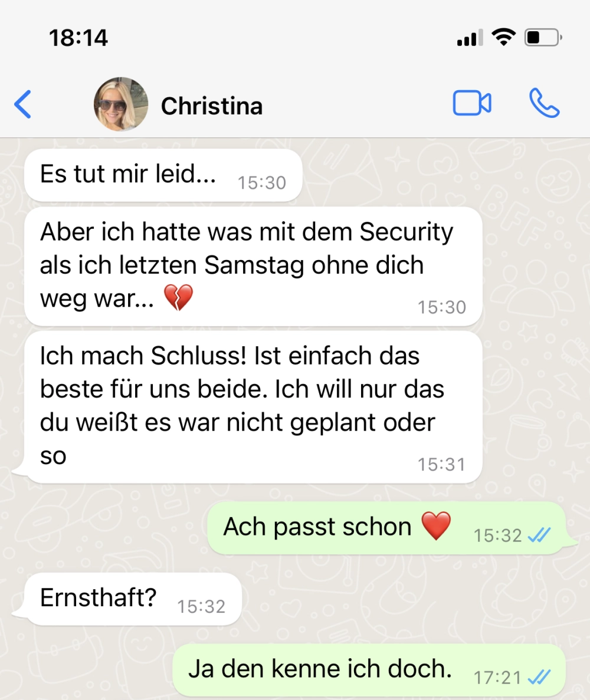Tap the cellular signal bars icon
The image size is (590, 700).
pos(470,38)
